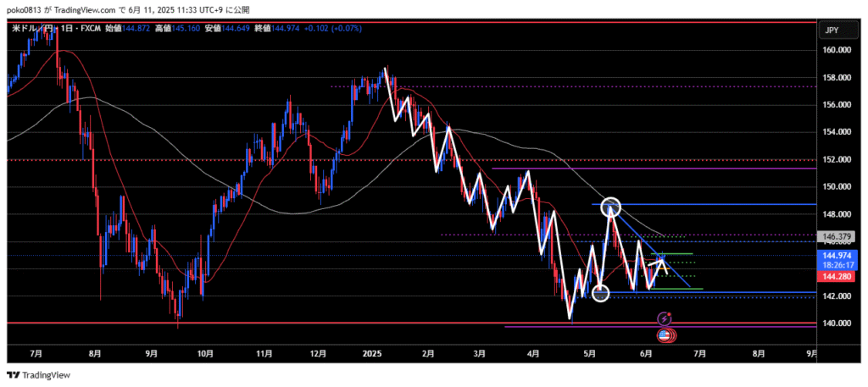Select the blue 144.974 current price label
Viewport: 868px width, 387px height.
point(836,255)
